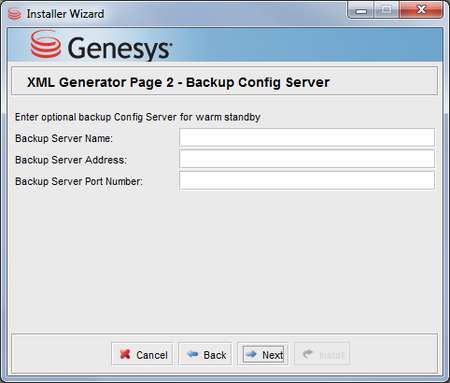Go Back to the previous wizard page
The image size is (450, 383).
point(205,354)
